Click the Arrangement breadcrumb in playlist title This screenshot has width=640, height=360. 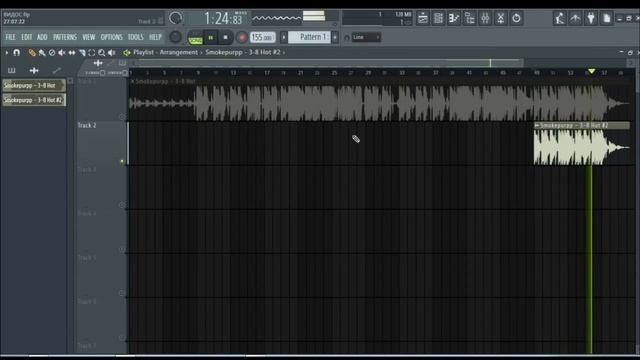[x=178, y=53]
